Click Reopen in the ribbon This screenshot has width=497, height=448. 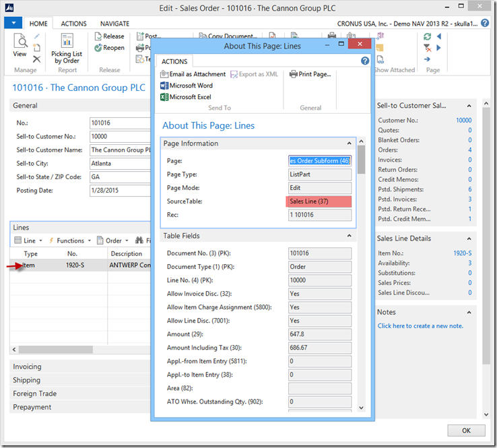tap(109, 48)
